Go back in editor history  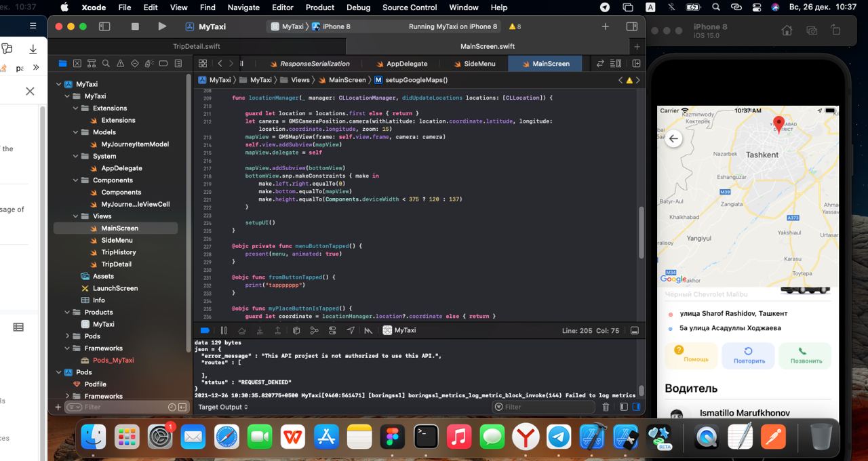pyautogui.click(x=220, y=63)
